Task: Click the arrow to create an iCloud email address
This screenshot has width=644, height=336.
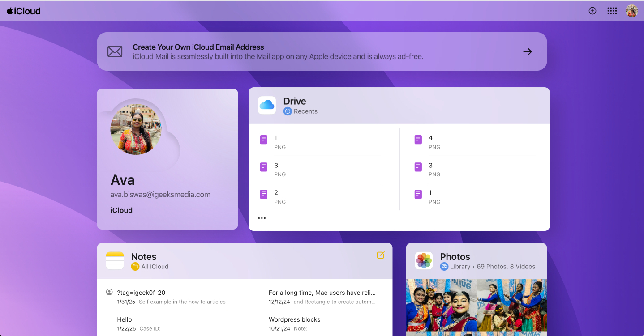Action: point(527,51)
